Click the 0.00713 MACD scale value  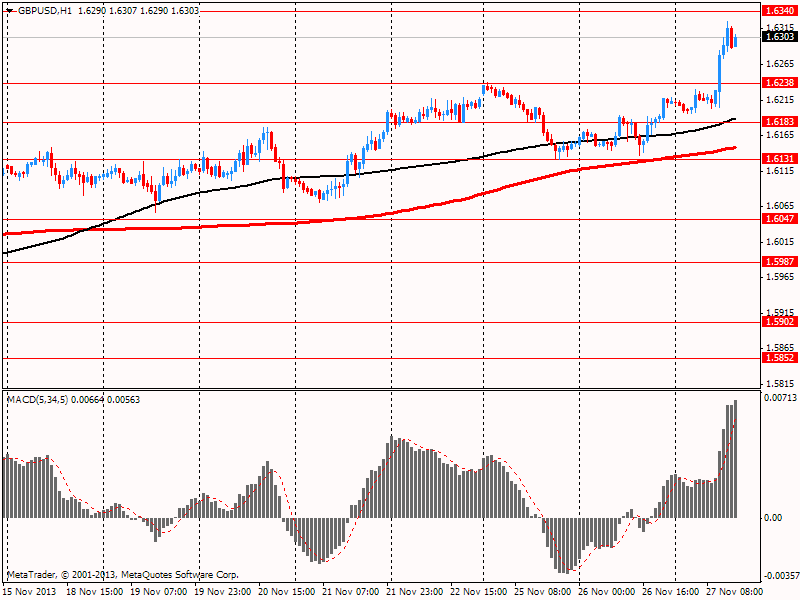click(x=780, y=397)
